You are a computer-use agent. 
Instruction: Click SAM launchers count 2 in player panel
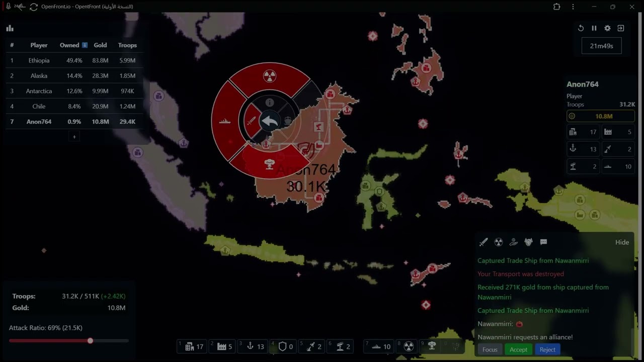pos(583,166)
